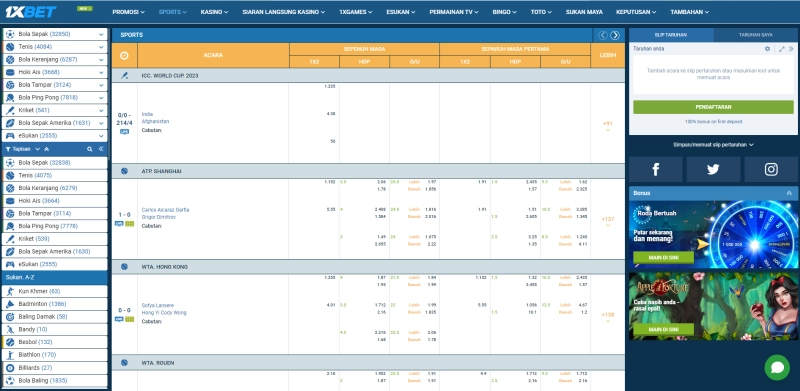Collapse the Bonus panel chevron
This screenshot has height=391, width=800.
(x=789, y=193)
